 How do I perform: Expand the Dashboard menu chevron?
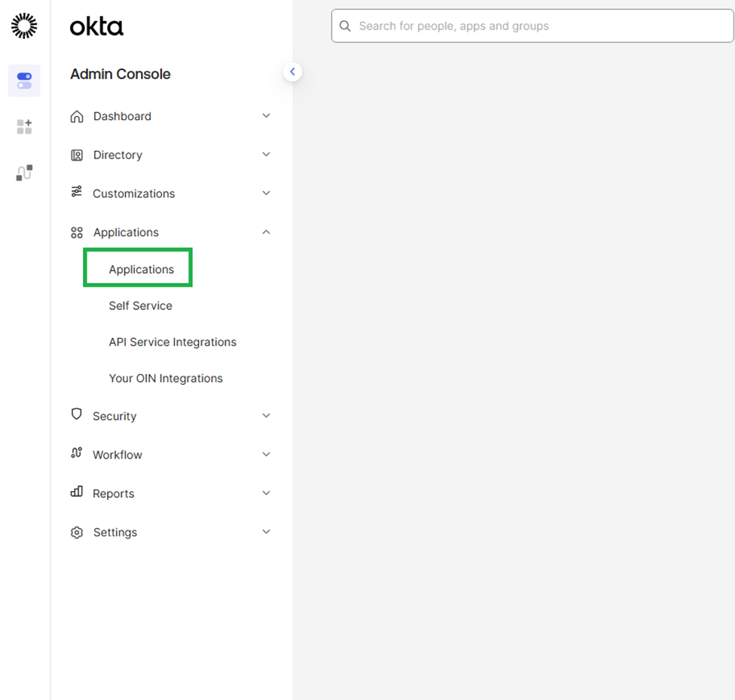[x=266, y=116]
